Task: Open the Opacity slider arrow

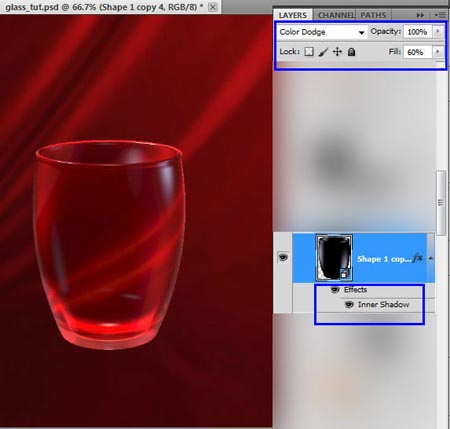Action: (x=438, y=32)
